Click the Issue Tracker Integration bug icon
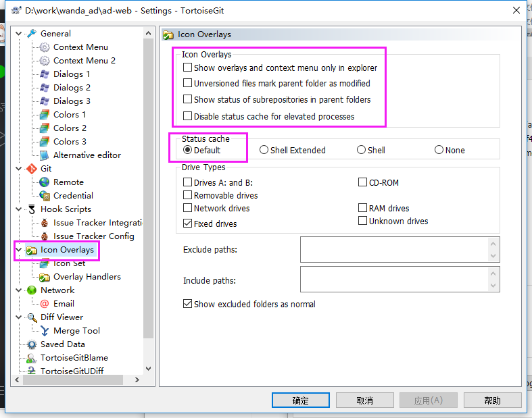This screenshot has height=418, width=532. click(45, 223)
